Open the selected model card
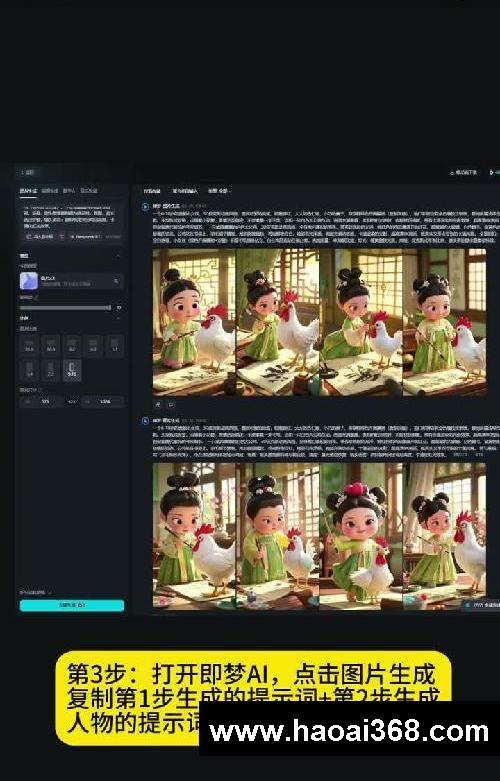Screen dimensions: 500x781 [x=72, y=281]
